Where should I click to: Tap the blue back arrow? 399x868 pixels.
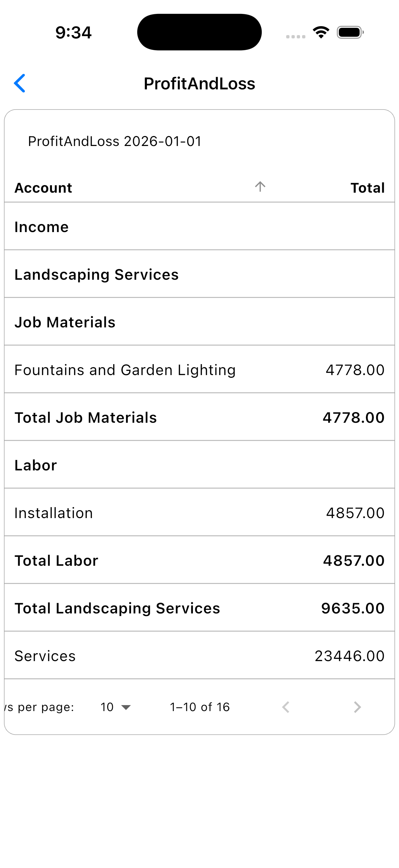[20, 83]
